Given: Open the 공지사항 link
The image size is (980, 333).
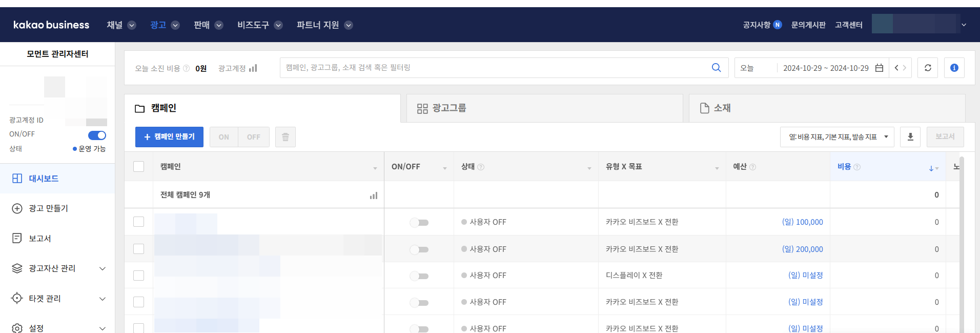Looking at the screenshot, I should 757,25.
